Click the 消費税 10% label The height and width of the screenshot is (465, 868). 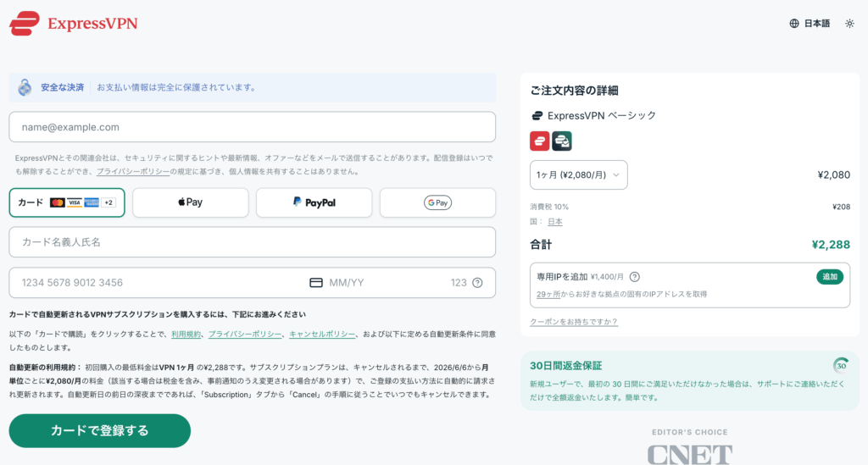[549, 207]
